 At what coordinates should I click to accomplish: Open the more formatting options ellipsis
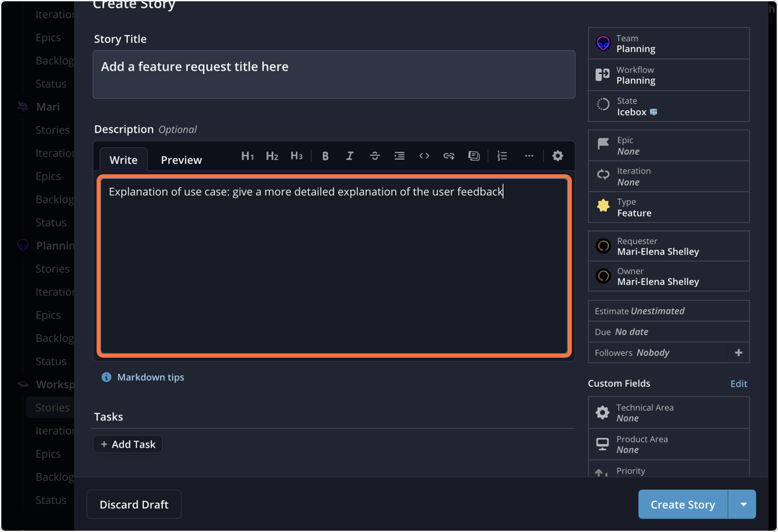click(x=529, y=156)
